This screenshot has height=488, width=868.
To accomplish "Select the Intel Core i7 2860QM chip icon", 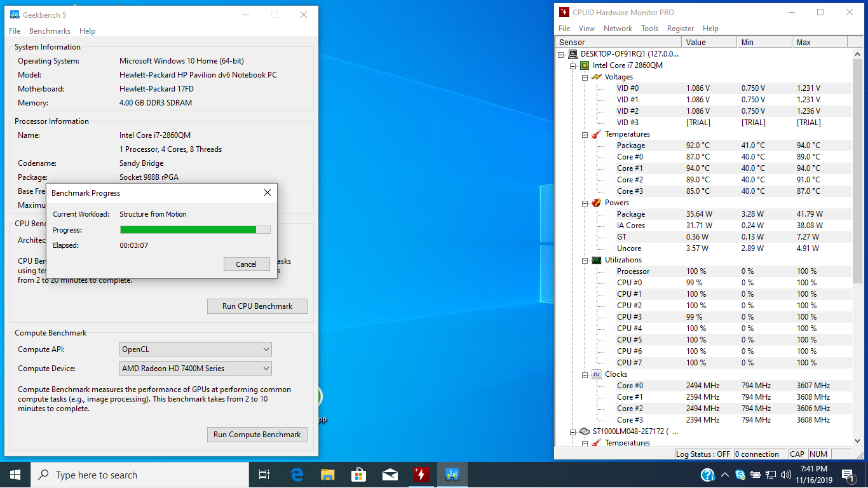I will [x=586, y=65].
